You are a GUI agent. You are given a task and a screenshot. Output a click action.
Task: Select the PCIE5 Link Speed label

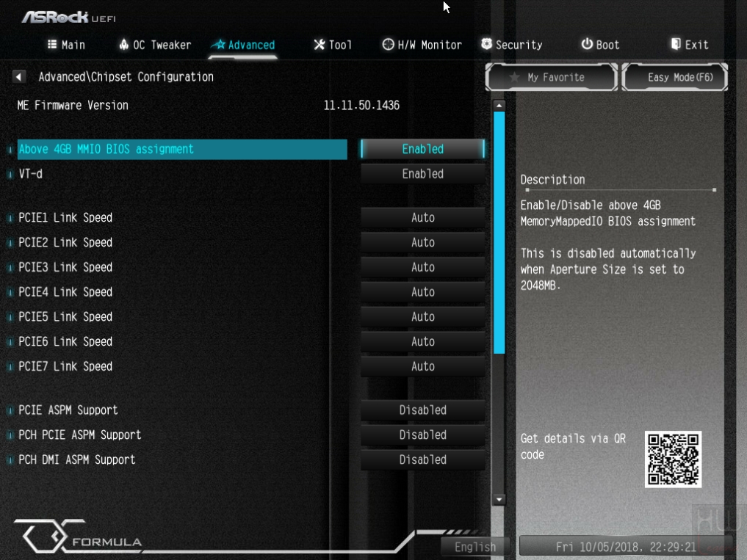pos(65,316)
